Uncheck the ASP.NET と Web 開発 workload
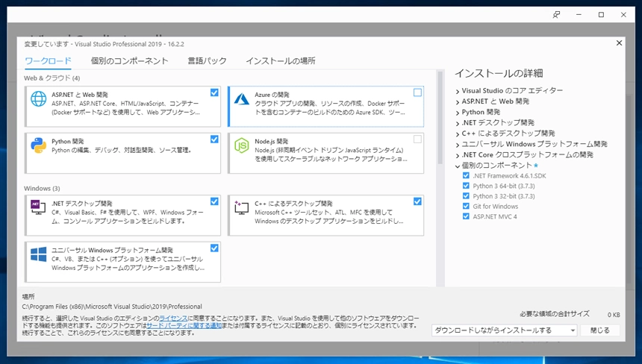The height and width of the screenshot is (364, 642). tap(214, 92)
